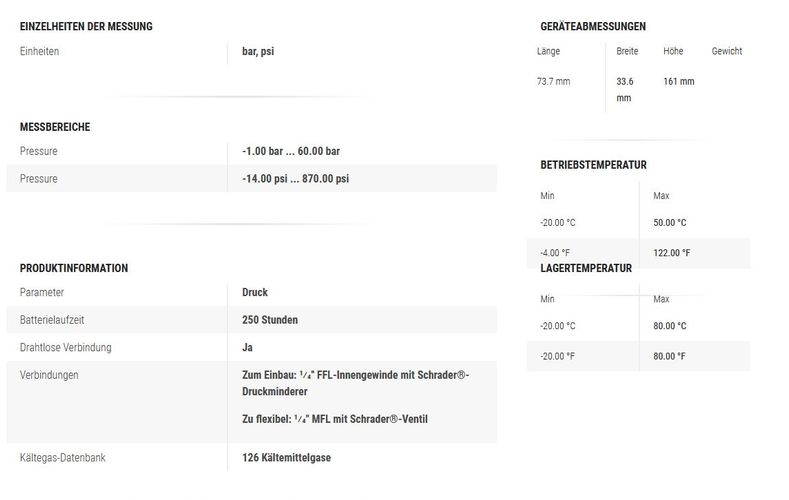This screenshot has height=500, width=789.
Task: Click the "Gewicht" column header
Action: [727, 51]
